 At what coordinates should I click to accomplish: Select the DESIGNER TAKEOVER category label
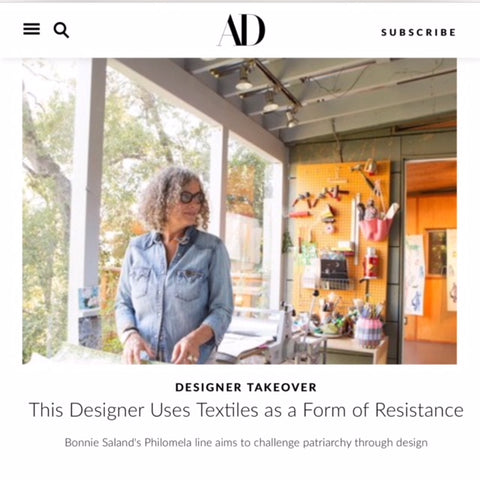coord(246,387)
